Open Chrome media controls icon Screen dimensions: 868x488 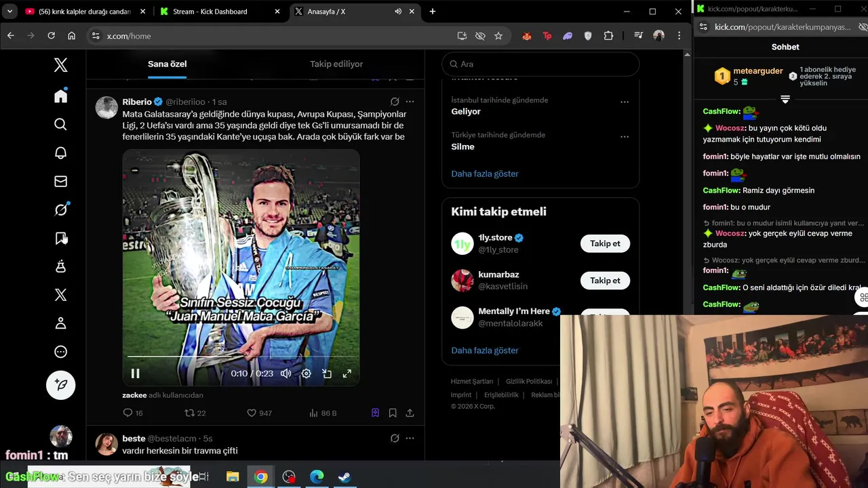638,36
